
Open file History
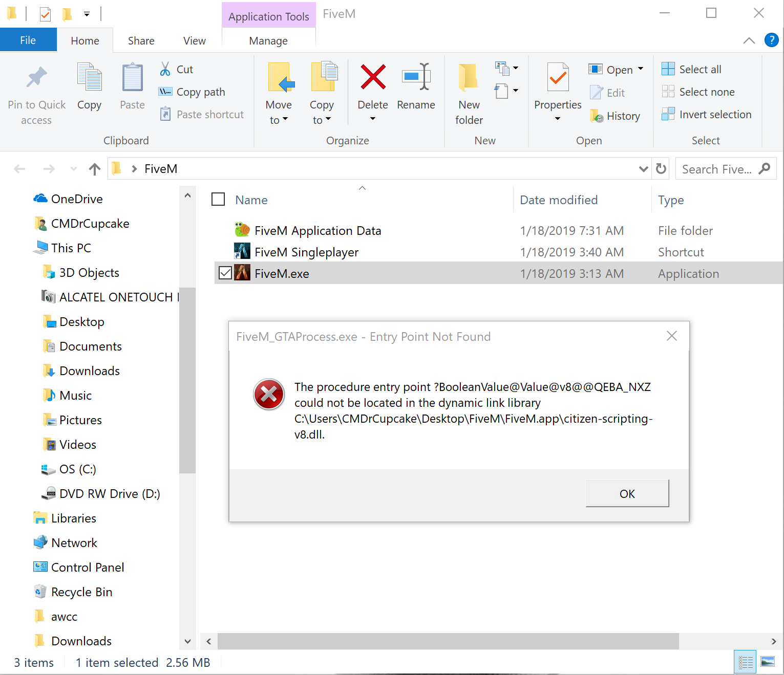point(615,116)
